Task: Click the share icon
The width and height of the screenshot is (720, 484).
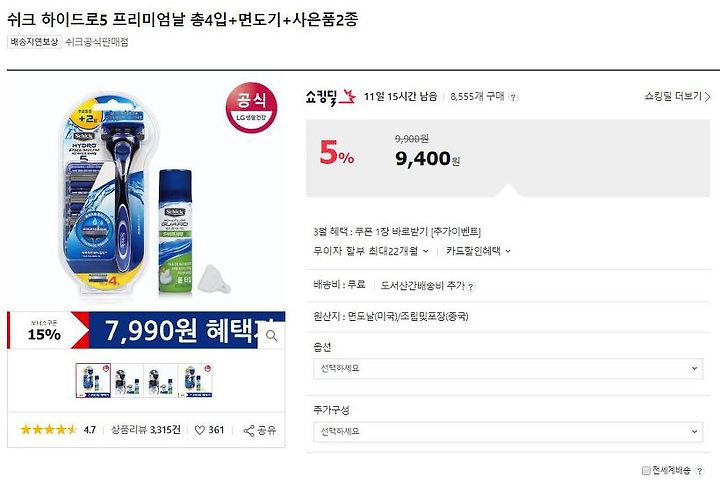Action: (x=249, y=431)
